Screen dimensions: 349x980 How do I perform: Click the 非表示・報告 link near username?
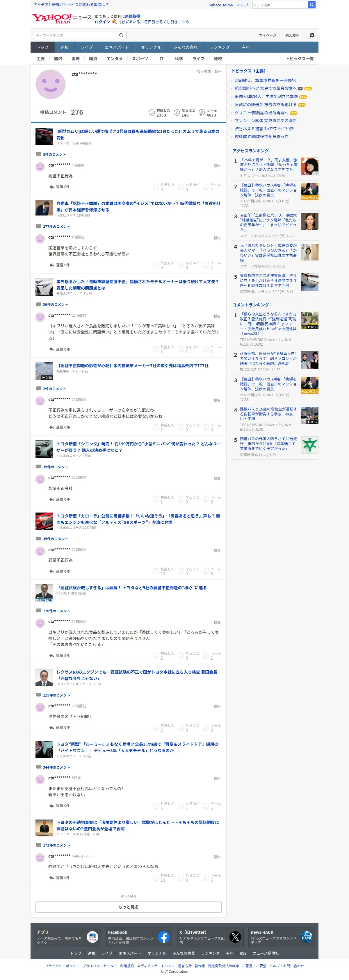coord(209,72)
